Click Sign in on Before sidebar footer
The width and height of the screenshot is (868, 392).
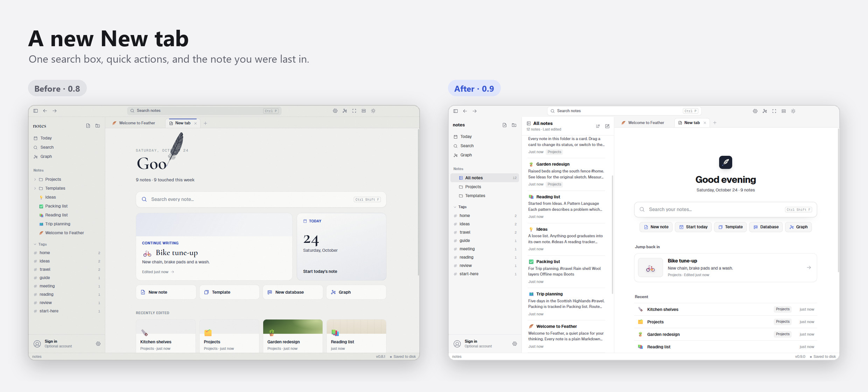click(51, 341)
